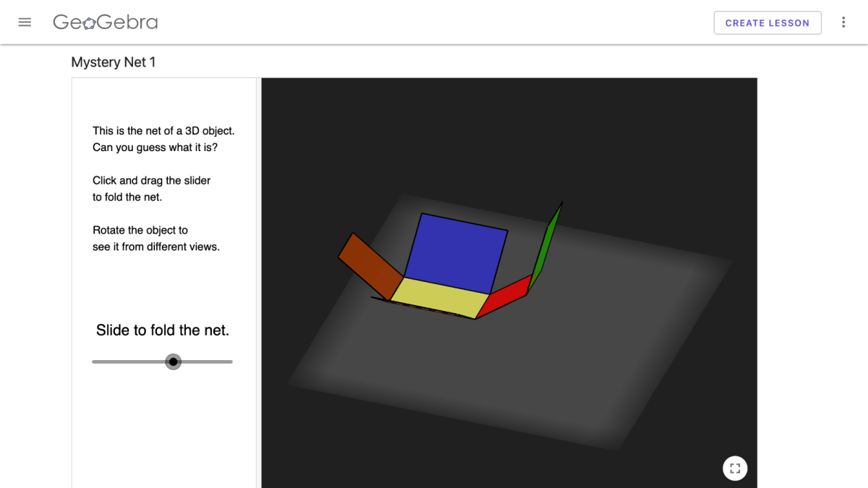The height and width of the screenshot is (488, 868).
Task: Click the far right end of the fold slider
Action: 230,361
